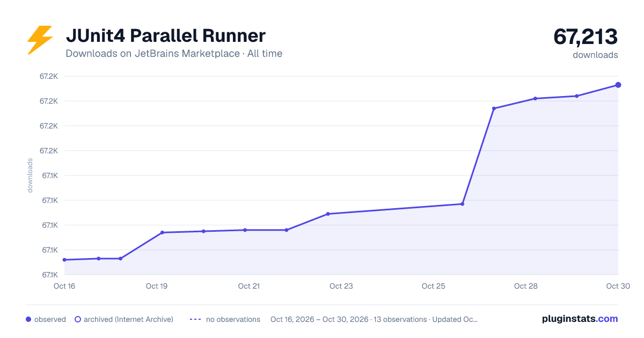Click the Oct 19 axis label
The width and height of the screenshot is (644, 338).
157,286
